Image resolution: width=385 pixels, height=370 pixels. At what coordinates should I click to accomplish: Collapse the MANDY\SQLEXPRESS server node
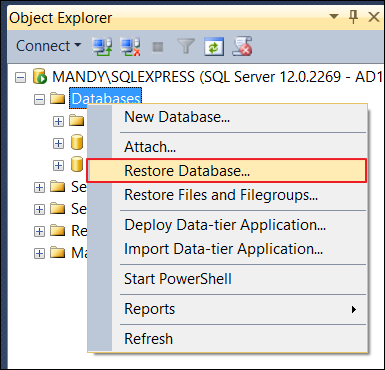point(20,78)
